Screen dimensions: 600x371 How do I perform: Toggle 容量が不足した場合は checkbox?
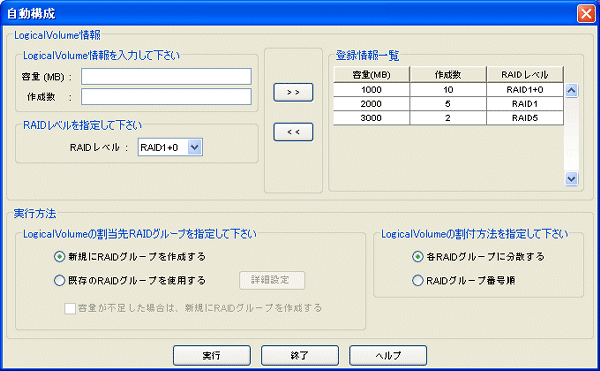[70, 308]
